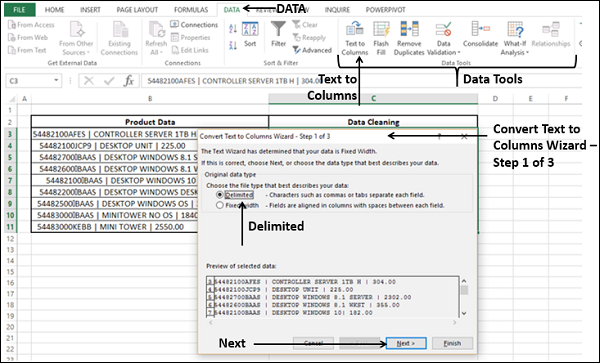The image size is (600, 363).
Task: Click the wizard help question mark
Action: click(439, 136)
